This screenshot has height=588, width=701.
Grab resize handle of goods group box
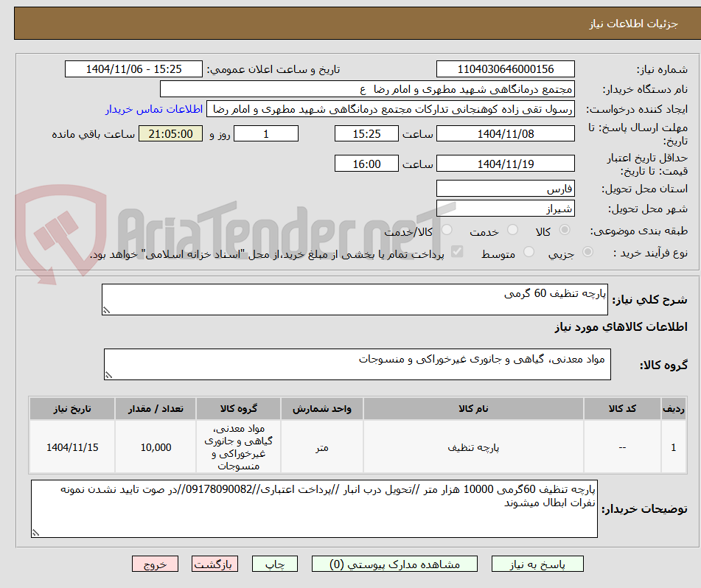(x=108, y=375)
